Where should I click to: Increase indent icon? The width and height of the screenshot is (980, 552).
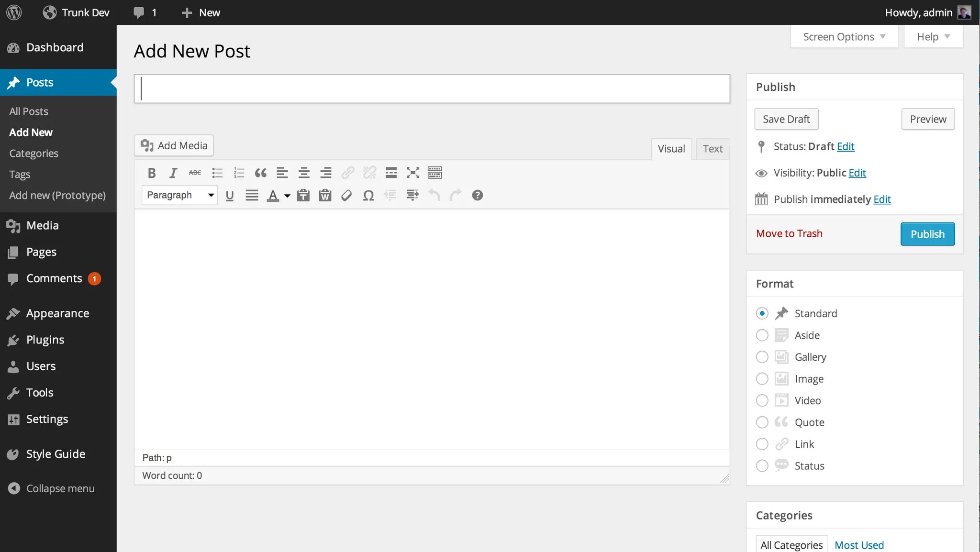(412, 195)
